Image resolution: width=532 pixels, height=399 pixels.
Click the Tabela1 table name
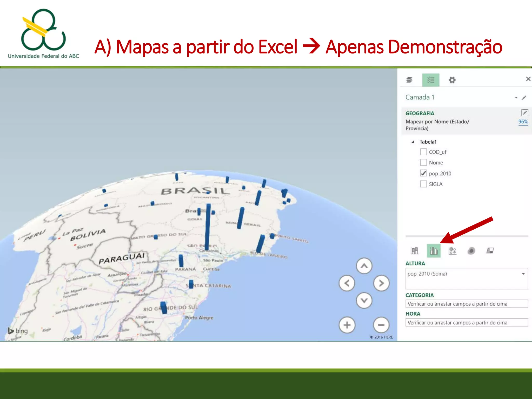point(428,142)
